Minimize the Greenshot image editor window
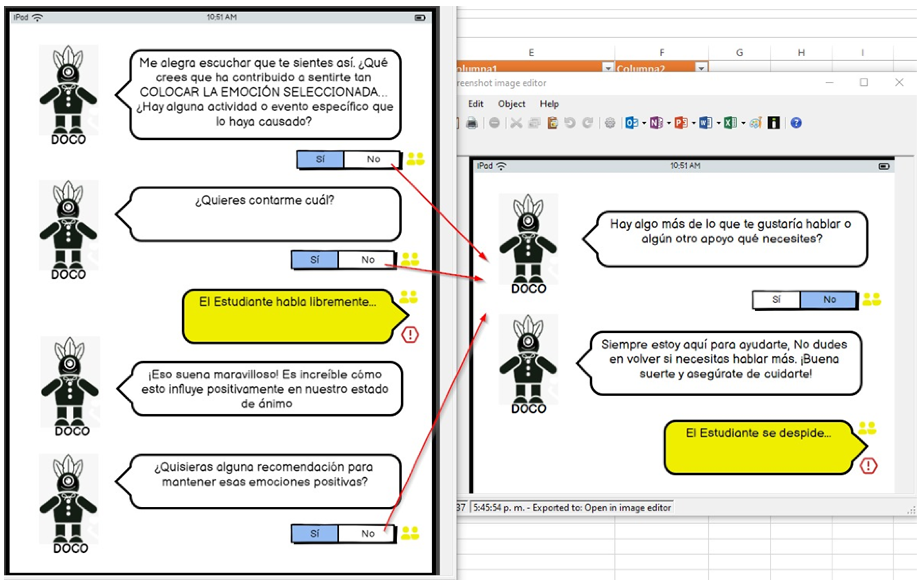 click(829, 82)
